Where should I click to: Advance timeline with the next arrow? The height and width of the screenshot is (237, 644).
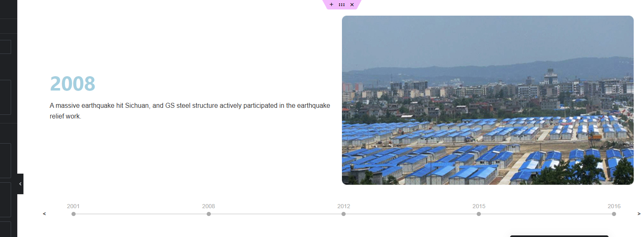(x=639, y=214)
